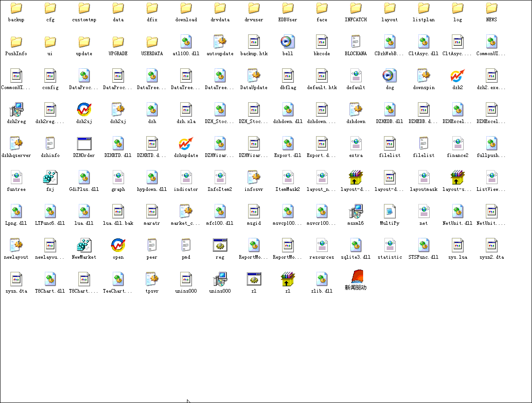Click the 'sysn.dta' file name
This screenshot has height=403, width=532.
pyautogui.click(x=16, y=291)
